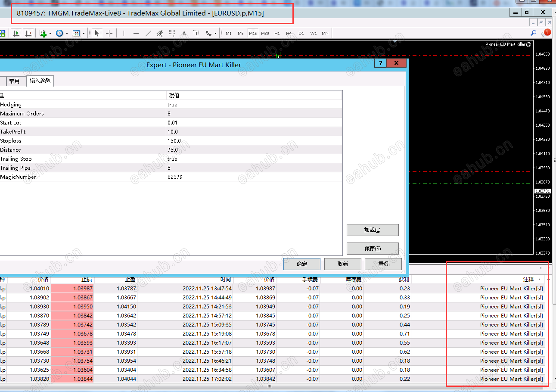Viewport: 556px width, 392px height.
Task: Click the current price label 1.03791
Action: (543, 191)
